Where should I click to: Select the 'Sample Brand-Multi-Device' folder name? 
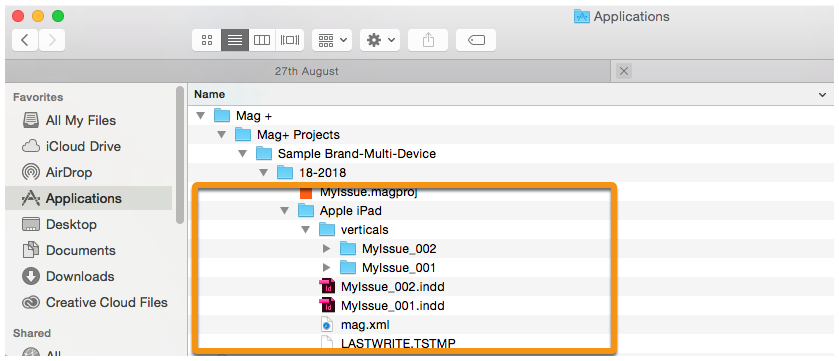357,154
